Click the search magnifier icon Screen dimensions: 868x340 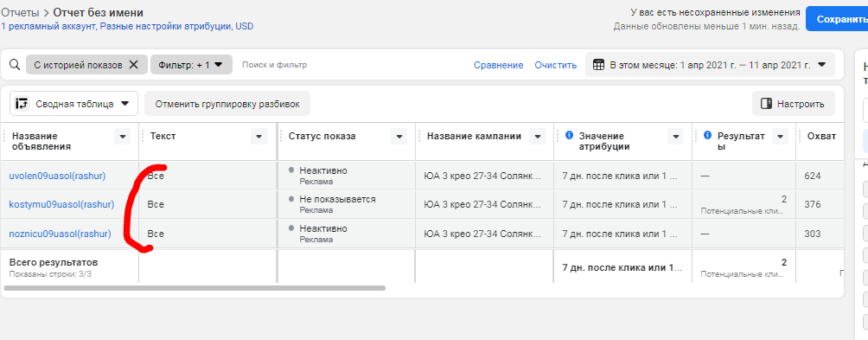(x=15, y=65)
